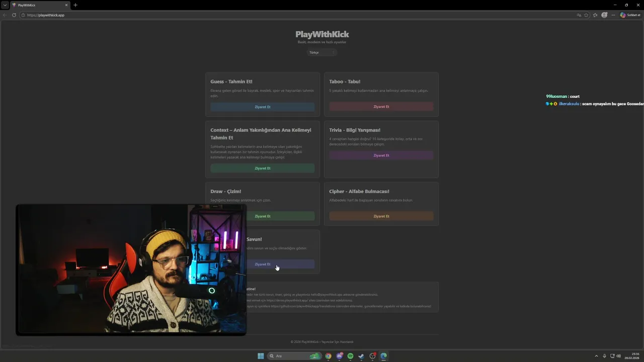Launch Chrome from the taskbar

(x=328, y=356)
